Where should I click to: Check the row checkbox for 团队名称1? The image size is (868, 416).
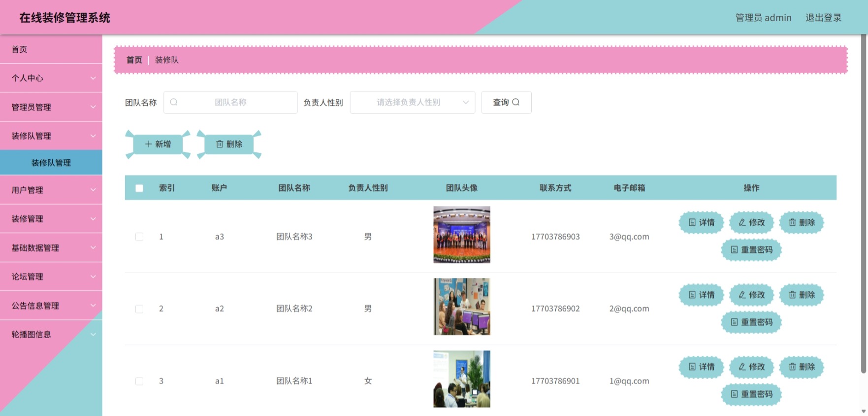139,381
